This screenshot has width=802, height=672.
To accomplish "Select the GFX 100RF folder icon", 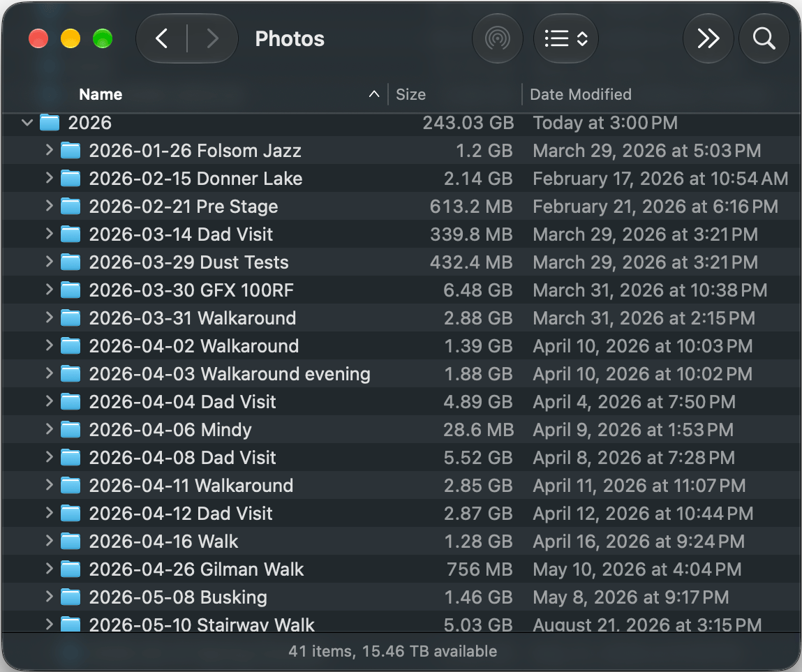I will pyautogui.click(x=70, y=290).
